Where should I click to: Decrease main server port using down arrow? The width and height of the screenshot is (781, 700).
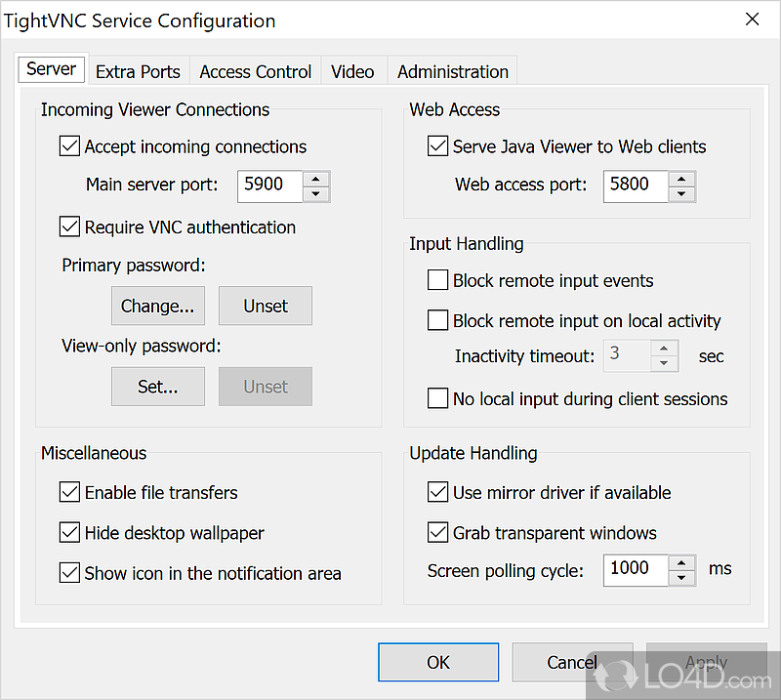click(x=315, y=193)
